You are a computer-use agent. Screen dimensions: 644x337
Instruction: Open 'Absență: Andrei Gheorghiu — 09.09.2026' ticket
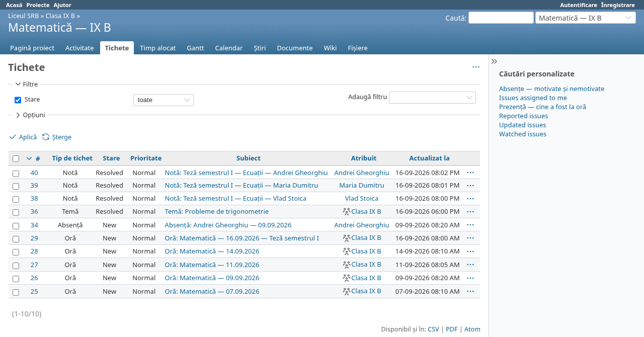pyautogui.click(x=228, y=225)
